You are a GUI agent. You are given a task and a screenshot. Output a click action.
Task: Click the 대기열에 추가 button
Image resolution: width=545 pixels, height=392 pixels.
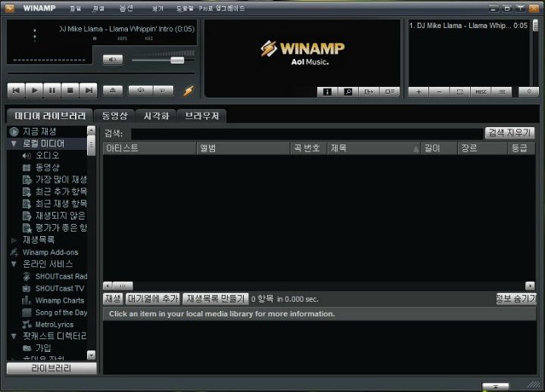point(153,298)
